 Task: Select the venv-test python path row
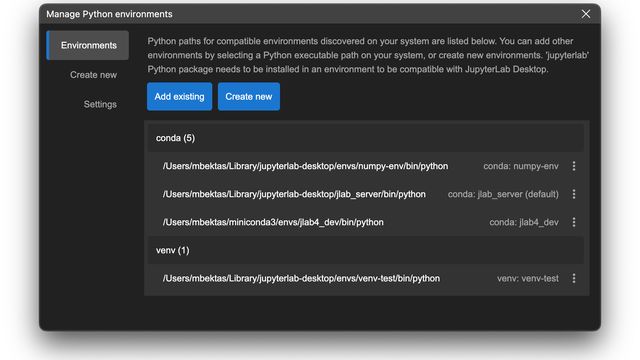point(366,278)
